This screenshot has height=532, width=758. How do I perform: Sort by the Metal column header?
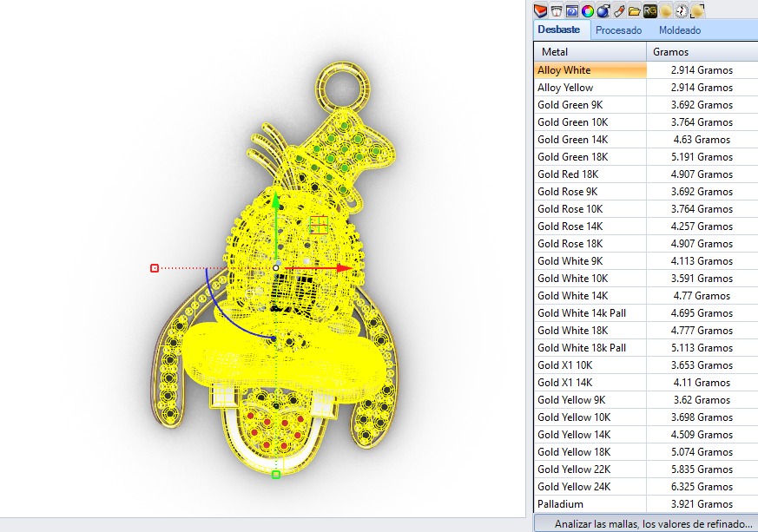pyautogui.click(x=590, y=52)
